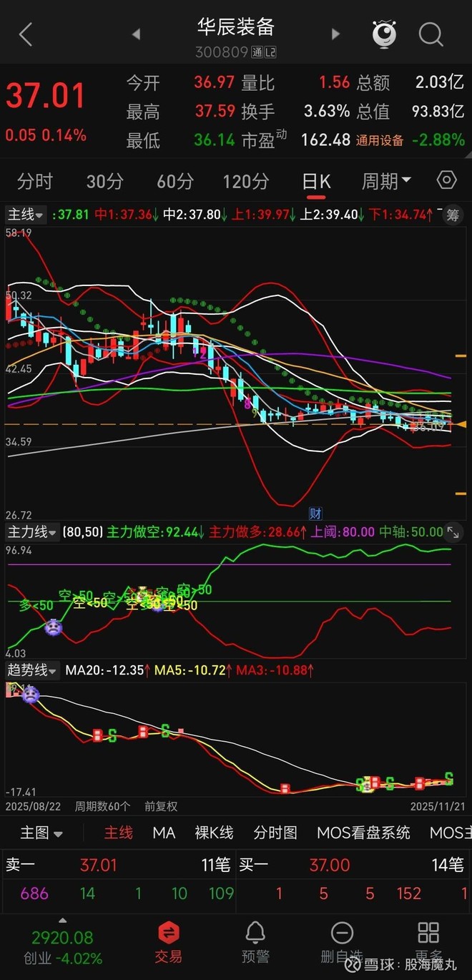
Task: Select the 30分 timeframe tab
Action: (x=104, y=181)
